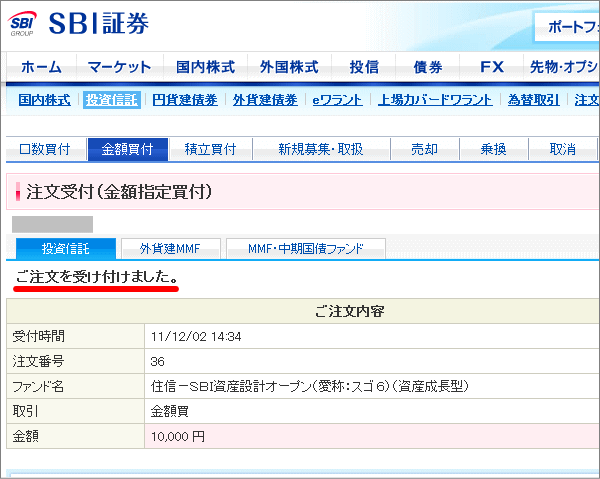The width and height of the screenshot is (600, 479).
Task: Follow the 為替取引 link
Action: tap(534, 100)
